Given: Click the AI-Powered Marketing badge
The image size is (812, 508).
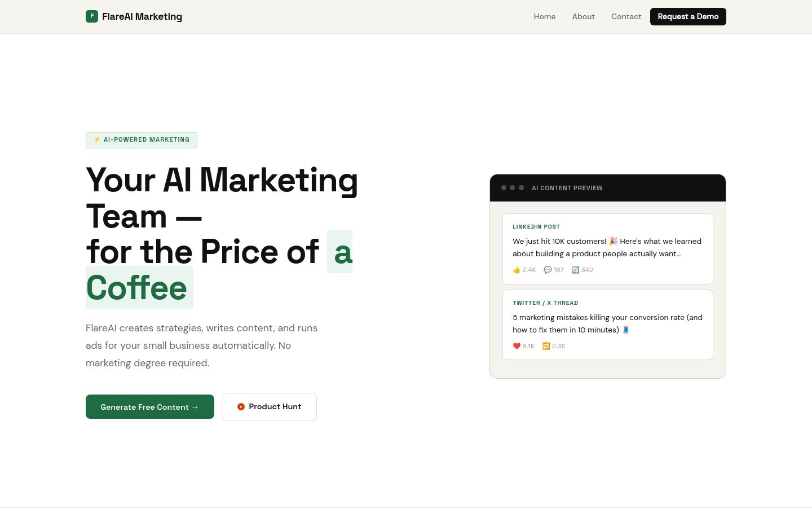Looking at the screenshot, I should pyautogui.click(x=142, y=140).
